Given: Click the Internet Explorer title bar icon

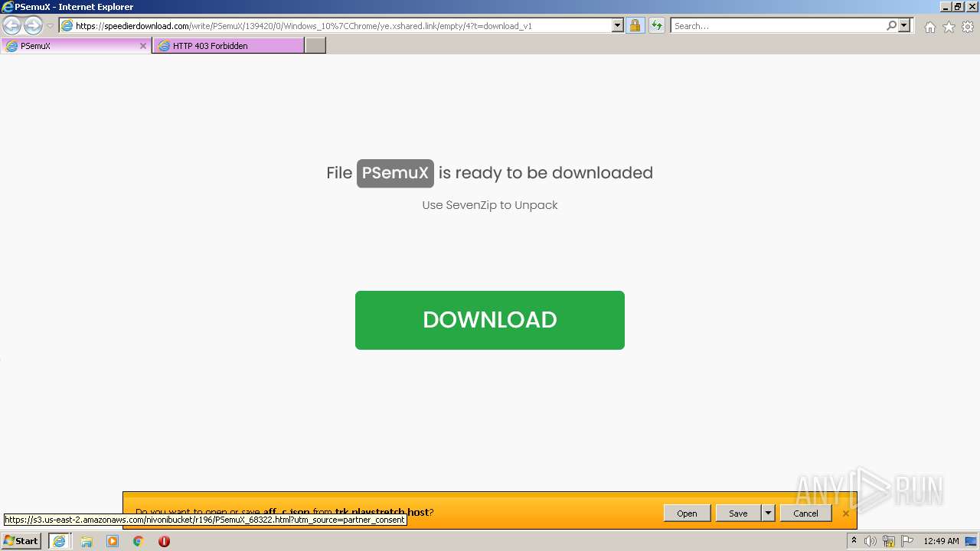Looking at the screenshot, I should pos(7,7).
